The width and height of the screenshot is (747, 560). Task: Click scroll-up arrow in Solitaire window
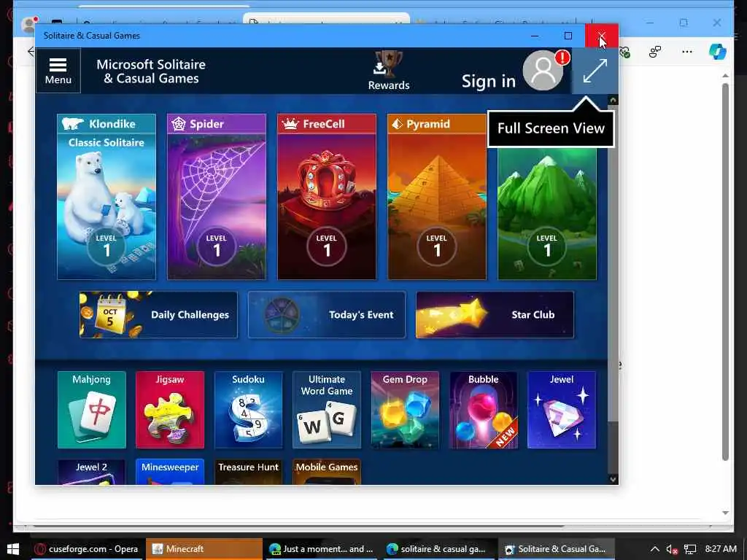[613, 100]
